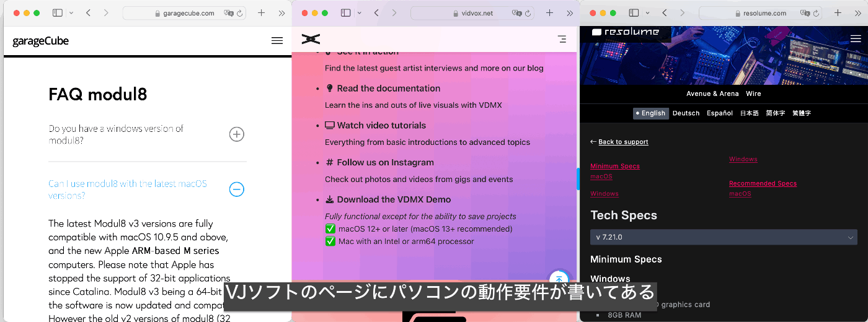Switch language to Español
This screenshot has width=868, height=322.
[720, 113]
